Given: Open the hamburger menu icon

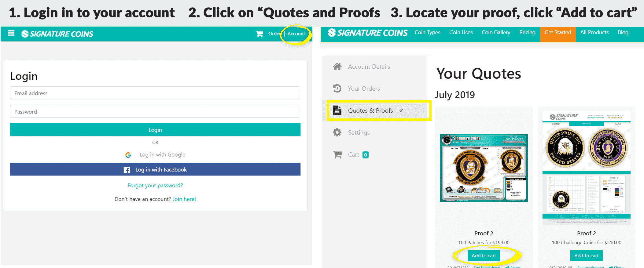Looking at the screenshot, I should [x=11, y=33].
